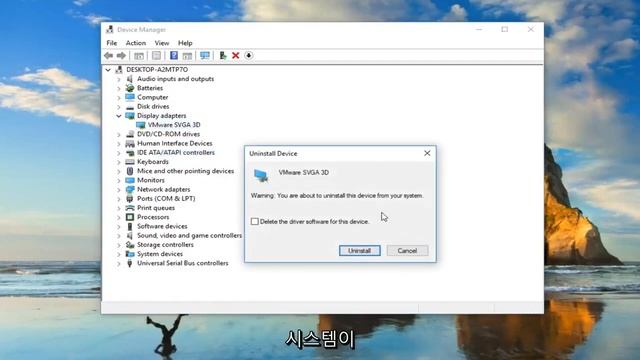Open the Help toolbar icon
Viewport: 640px width, 360px height.
(174, 56)
